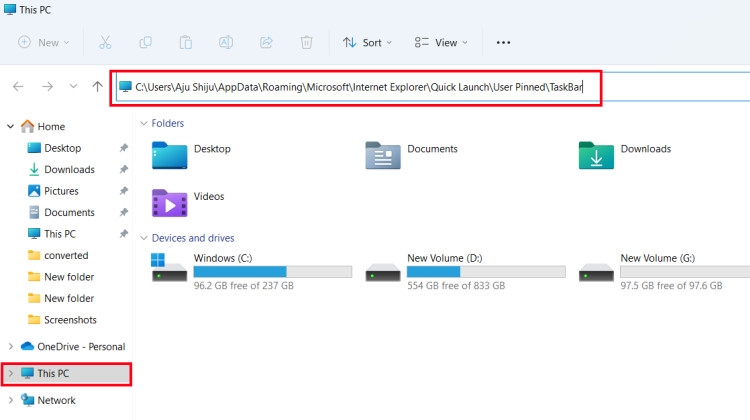
Task: Open the New Volume (D:) drive icon
Action: (383, 273)
